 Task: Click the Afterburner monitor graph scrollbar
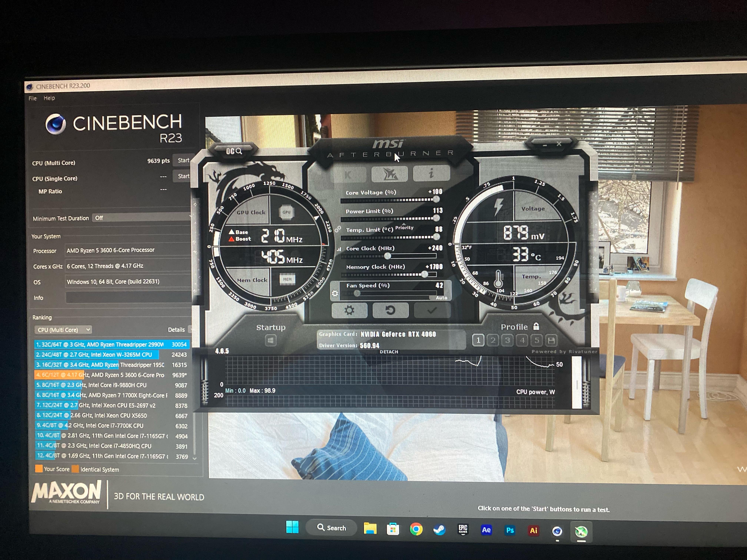pyautogui.click(x=577, y=382)
